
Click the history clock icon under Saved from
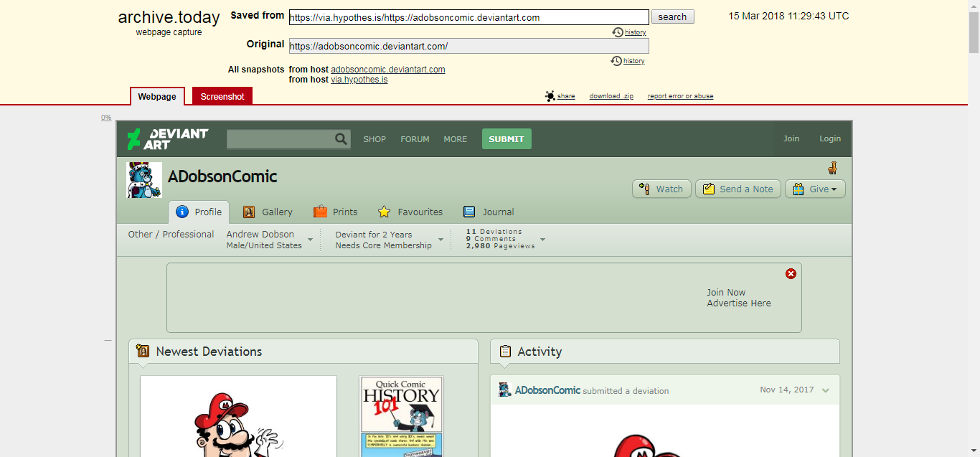617,32
